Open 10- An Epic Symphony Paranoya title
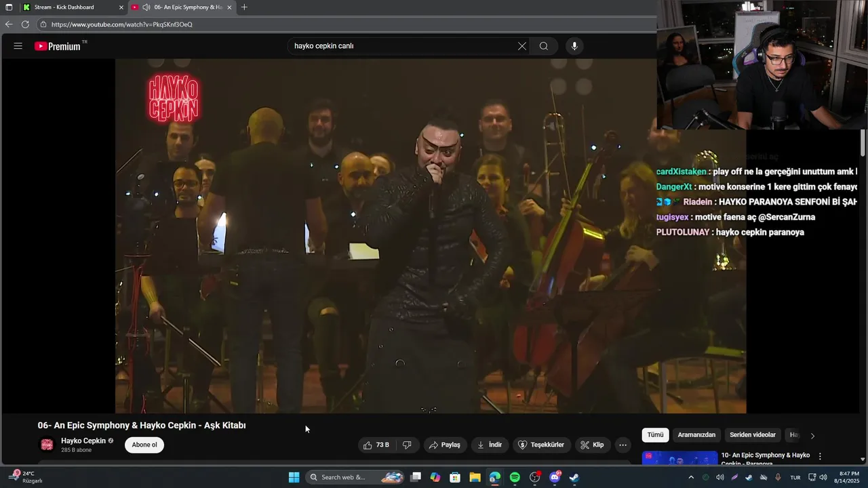This screenshot has height=488, width=868. click(766, 460)
